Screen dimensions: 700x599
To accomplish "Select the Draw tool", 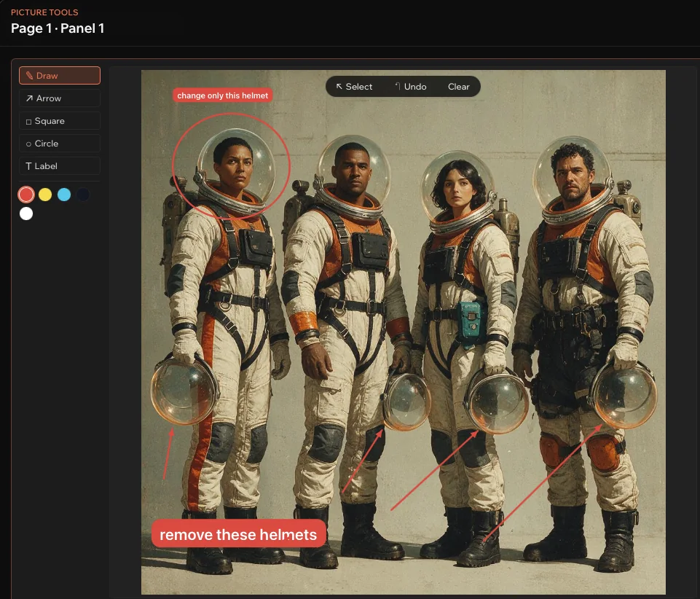I will point(60,76).
